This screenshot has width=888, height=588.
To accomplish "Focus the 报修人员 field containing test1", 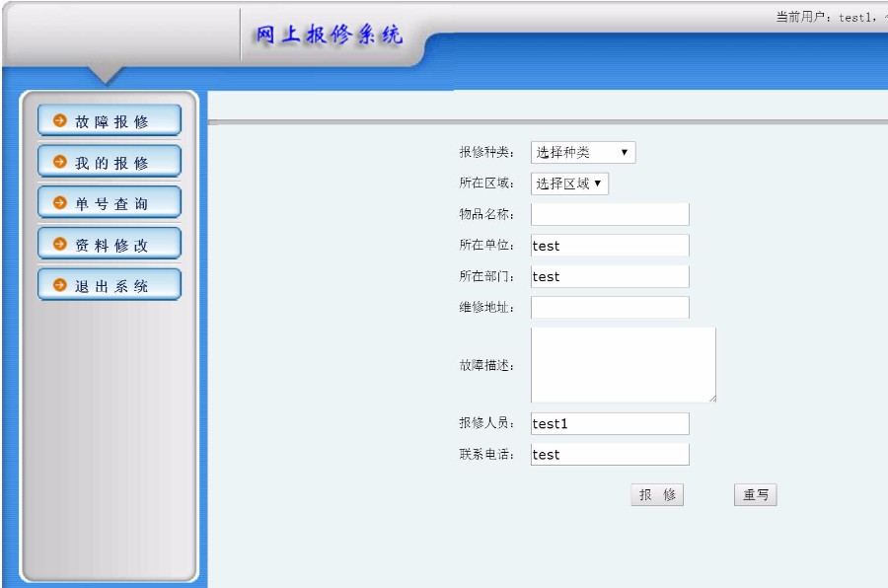I will 610,423.
